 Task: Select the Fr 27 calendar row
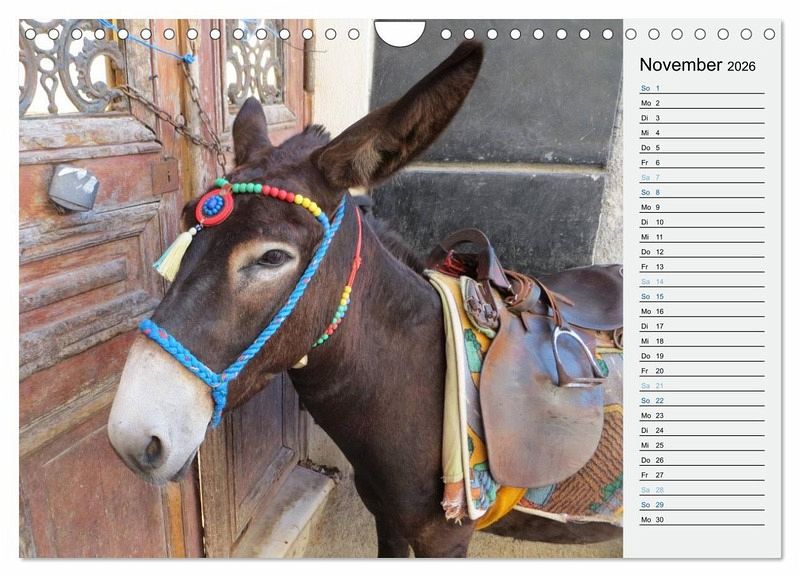702,475
